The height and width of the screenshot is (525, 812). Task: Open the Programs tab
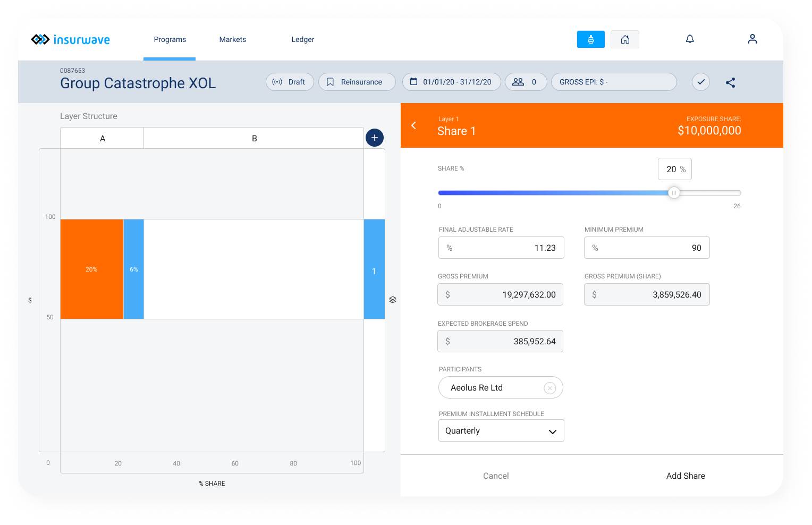tap(170, 39)
